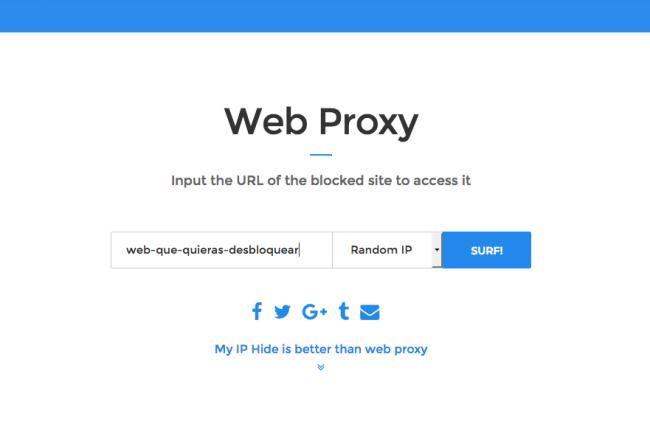The image size is (650, 427).
Task: Click the Tumblr 't' share icon
Action: [344, 311]
